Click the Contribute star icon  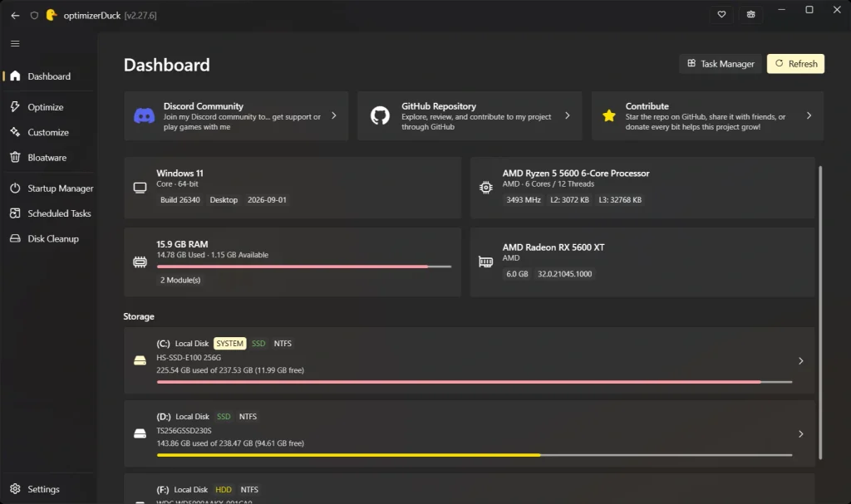[609, 115]
